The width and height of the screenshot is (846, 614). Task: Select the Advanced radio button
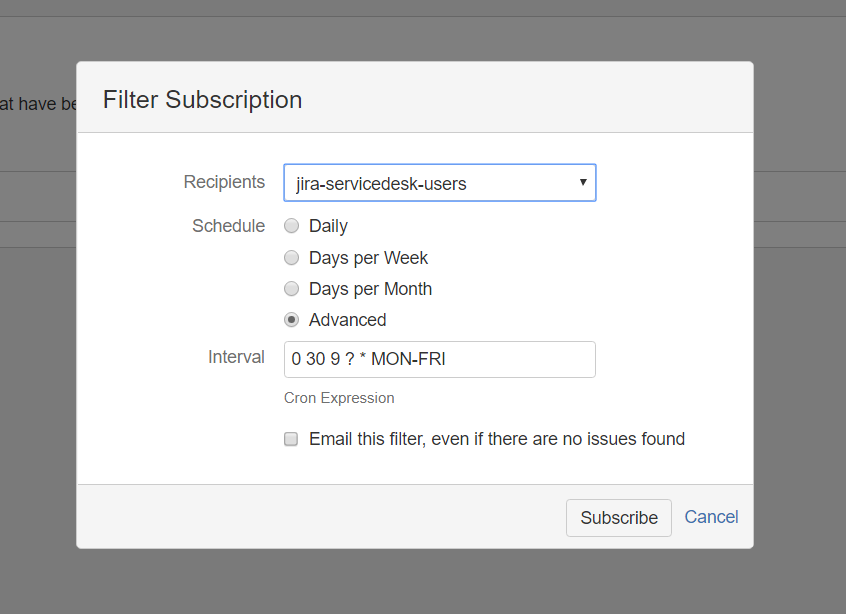click(x=291, y=320)
